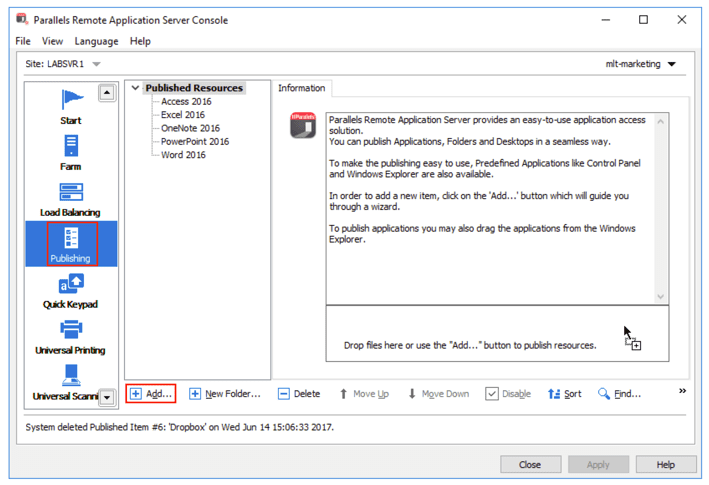Select Word 2016 in tree
This screenshot has width=709, height=485.
(183, 155)
